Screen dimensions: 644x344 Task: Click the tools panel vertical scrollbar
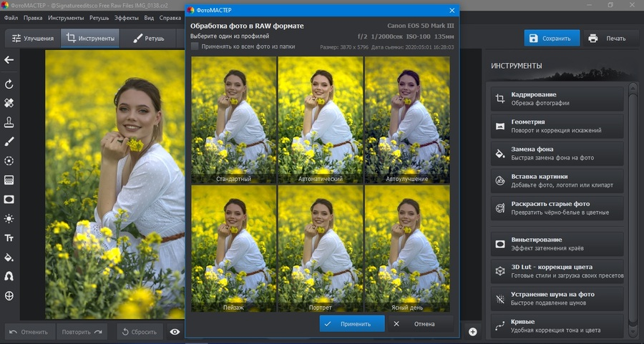633,210
